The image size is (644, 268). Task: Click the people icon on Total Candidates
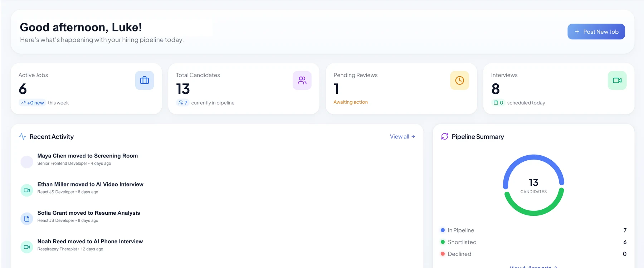click(302, 80)
